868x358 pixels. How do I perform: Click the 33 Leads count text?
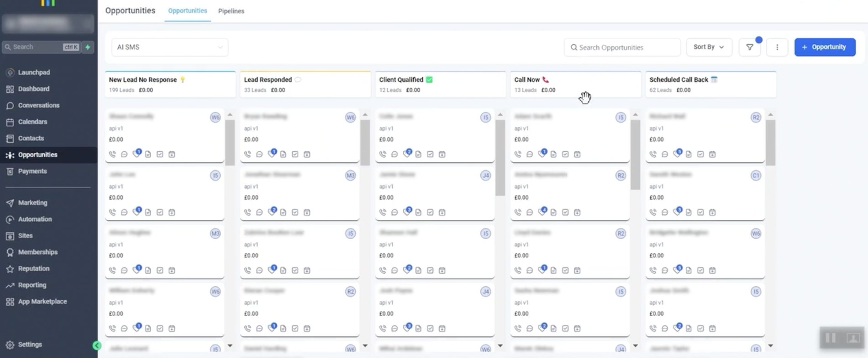click(255, 90)
